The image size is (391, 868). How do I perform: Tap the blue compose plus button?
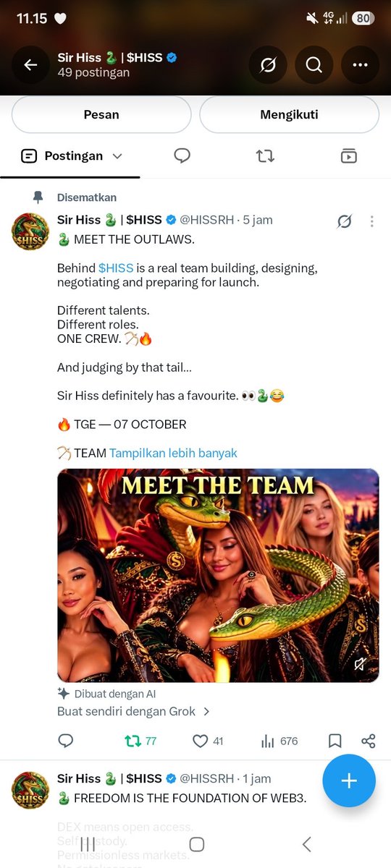349,780
